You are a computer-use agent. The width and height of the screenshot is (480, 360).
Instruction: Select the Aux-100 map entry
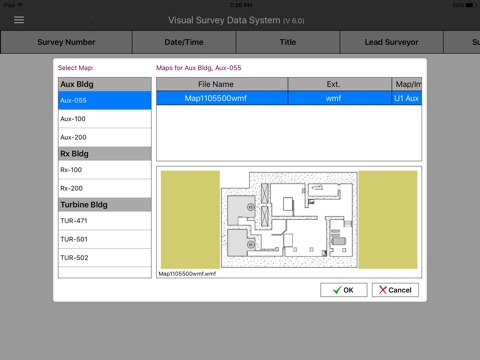(105, 119)
